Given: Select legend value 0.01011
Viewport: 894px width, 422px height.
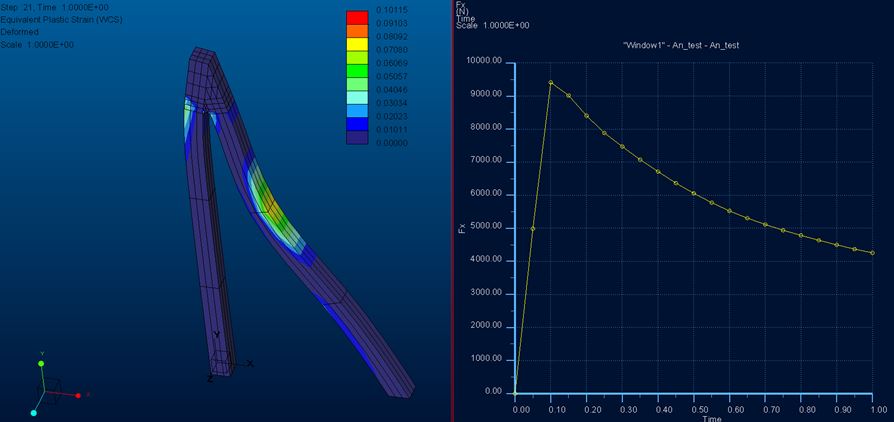Looking at the screenshot, I should 392,129.
